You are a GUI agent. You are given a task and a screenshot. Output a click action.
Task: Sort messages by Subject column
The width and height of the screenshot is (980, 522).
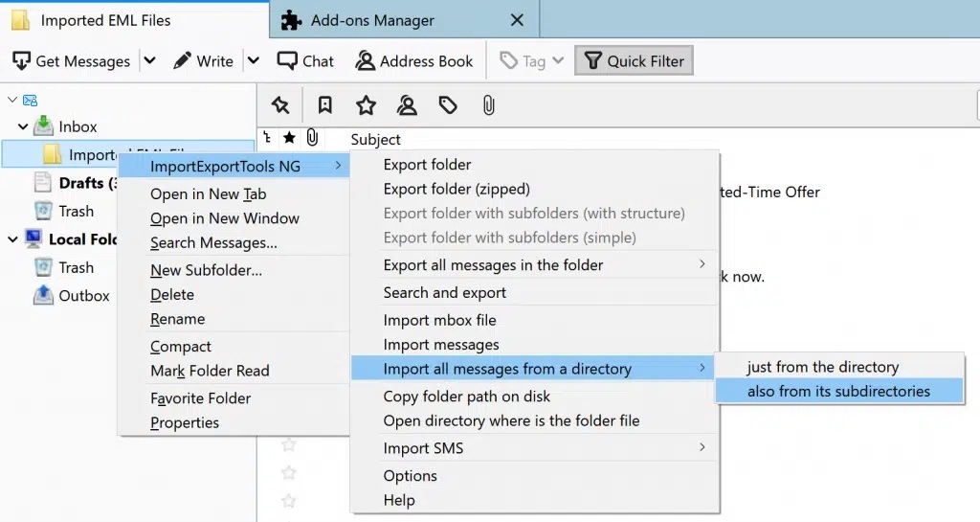[x=375, y=140]
